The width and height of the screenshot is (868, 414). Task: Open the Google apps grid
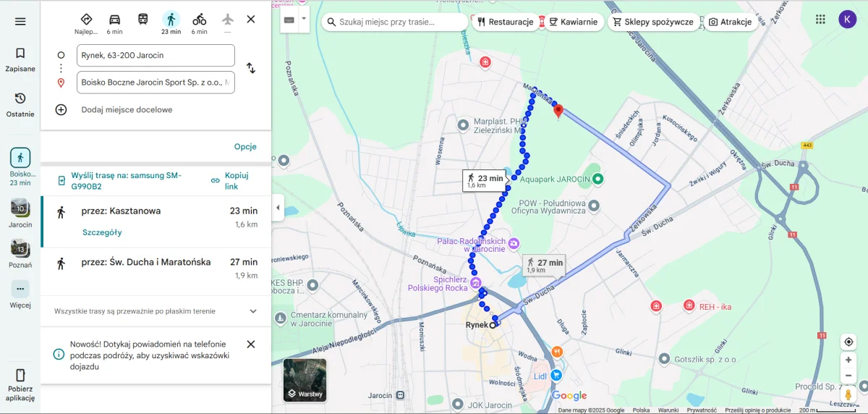820,20
